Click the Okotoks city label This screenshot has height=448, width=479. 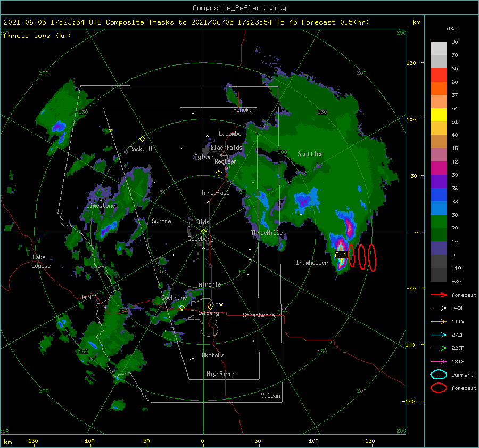pos(213,355)
